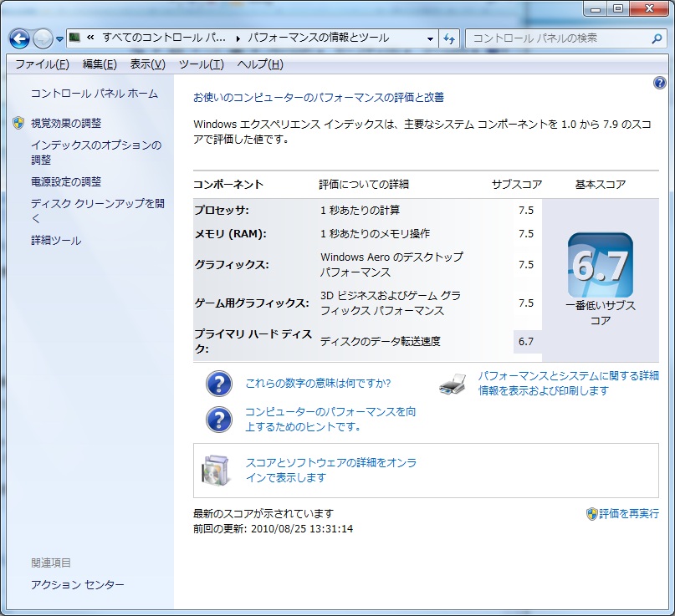Open the 表示(V) menu
675x616 pixels.
tap(148, 64)
